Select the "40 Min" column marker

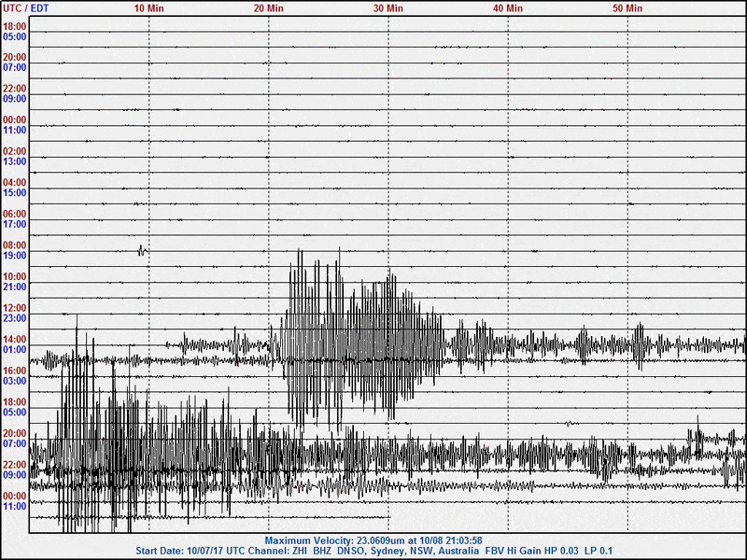click(507, 8)
